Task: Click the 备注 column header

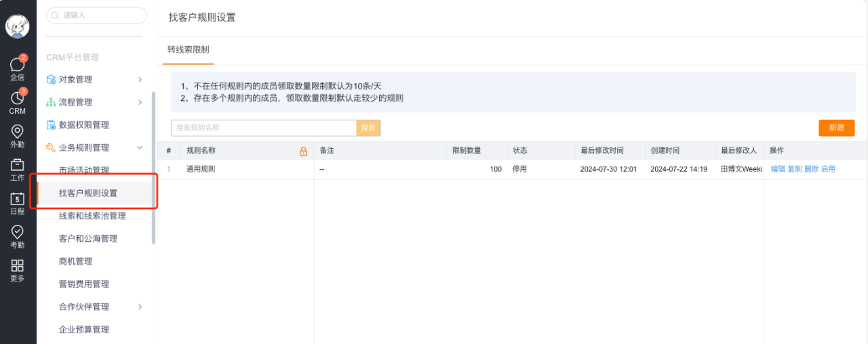Action: (327, 151)
